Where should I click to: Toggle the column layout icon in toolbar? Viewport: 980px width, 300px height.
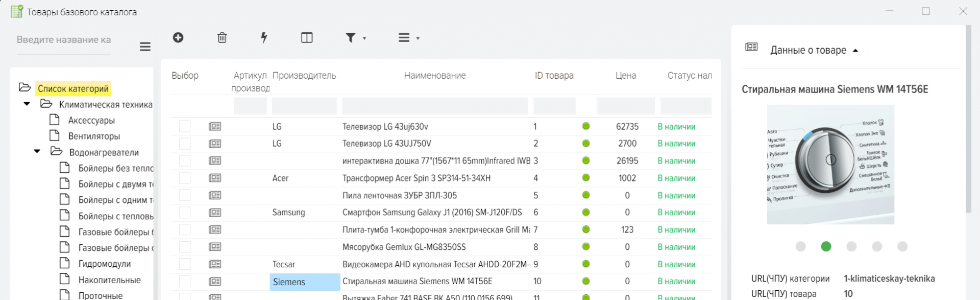(307, 37)
